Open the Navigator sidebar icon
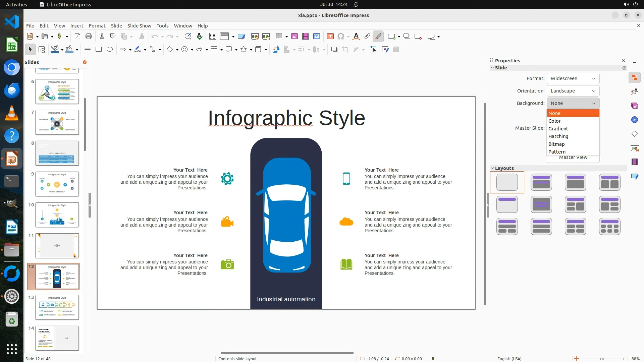 (634, 120)
